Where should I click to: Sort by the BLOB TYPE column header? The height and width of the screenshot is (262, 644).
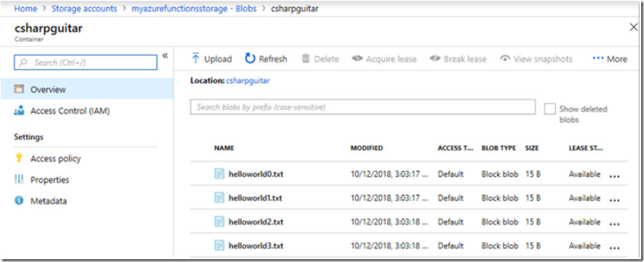click(498, 148)
